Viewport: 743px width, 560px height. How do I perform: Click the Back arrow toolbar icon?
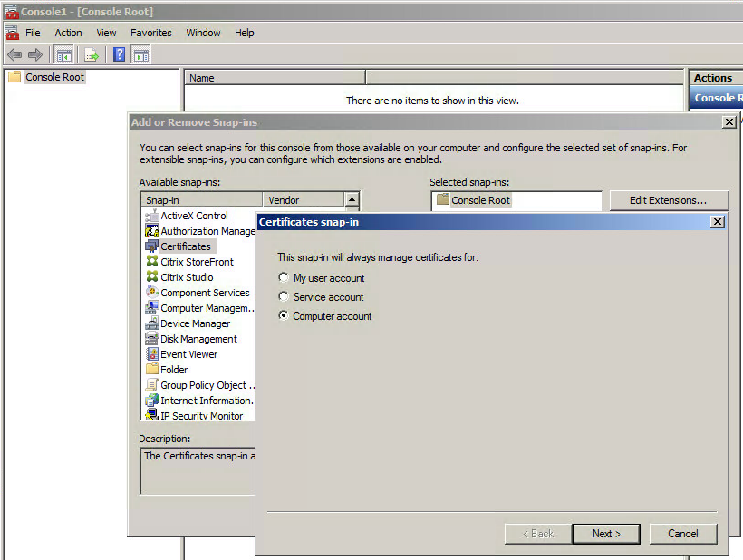coord(14,55)
